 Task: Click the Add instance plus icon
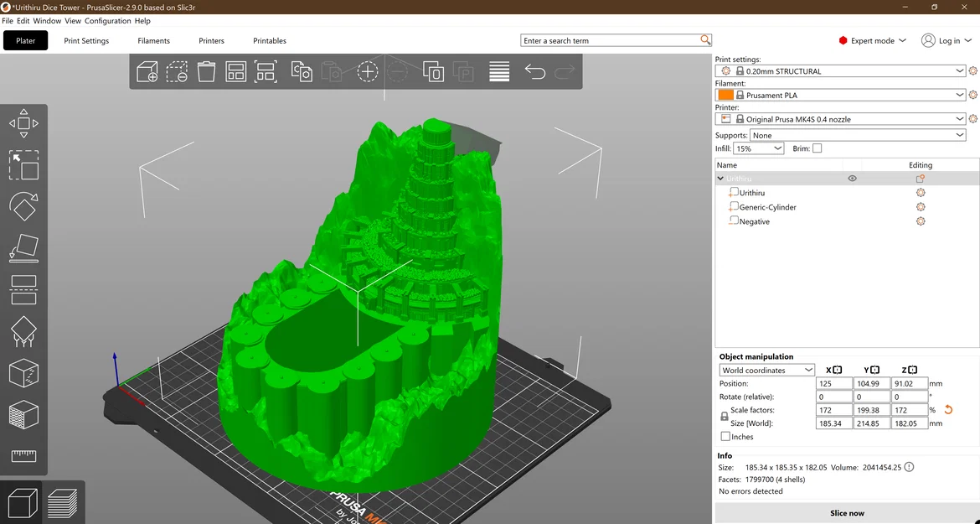click(x=368, y=71)
